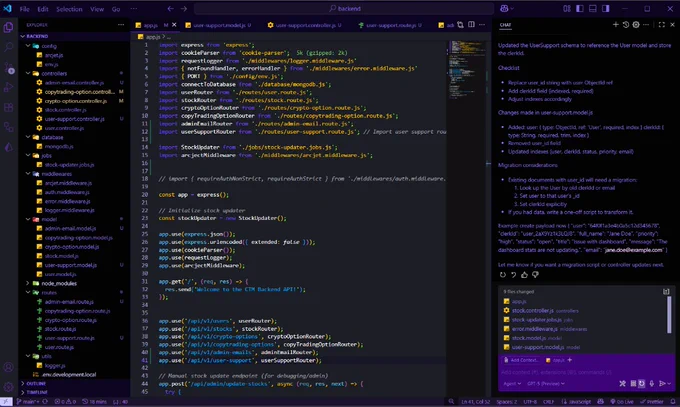The width and height of the screenshot is (680, 407).
Task: Split the editor to the right
Action: 471,25
